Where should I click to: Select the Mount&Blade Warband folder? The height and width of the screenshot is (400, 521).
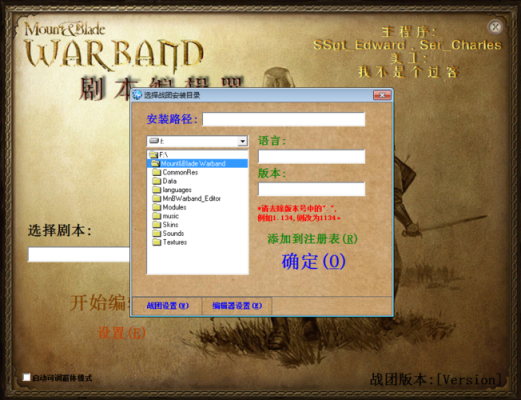(x=197, y=163)
